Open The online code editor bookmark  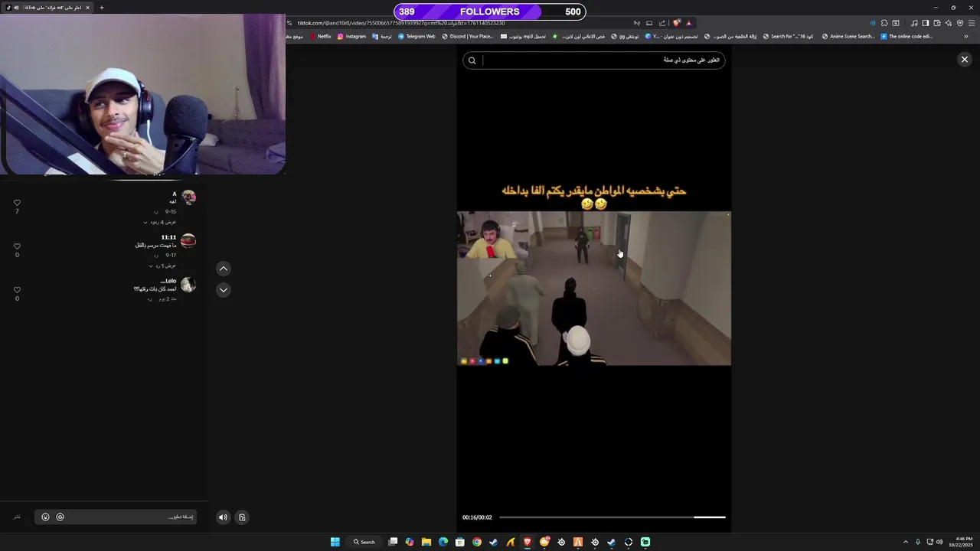tap(906, 36)
